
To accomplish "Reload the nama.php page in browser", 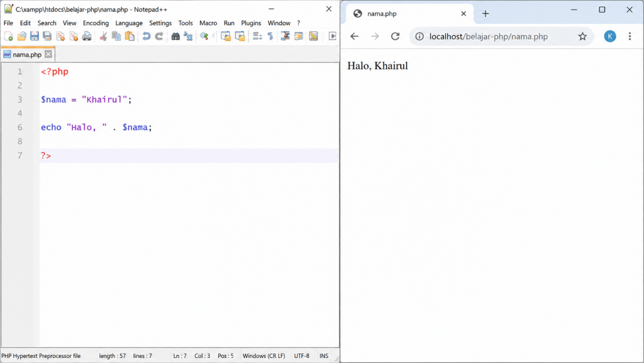I will pos(395,36).
